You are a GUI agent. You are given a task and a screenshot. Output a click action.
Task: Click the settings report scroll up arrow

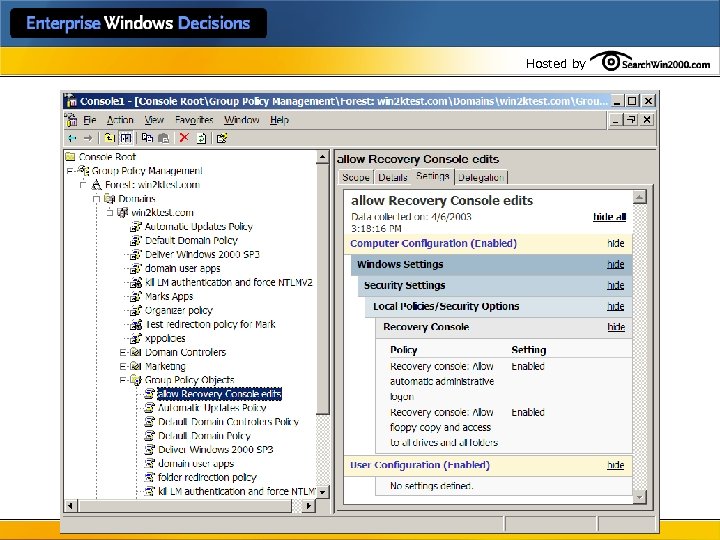639,197
